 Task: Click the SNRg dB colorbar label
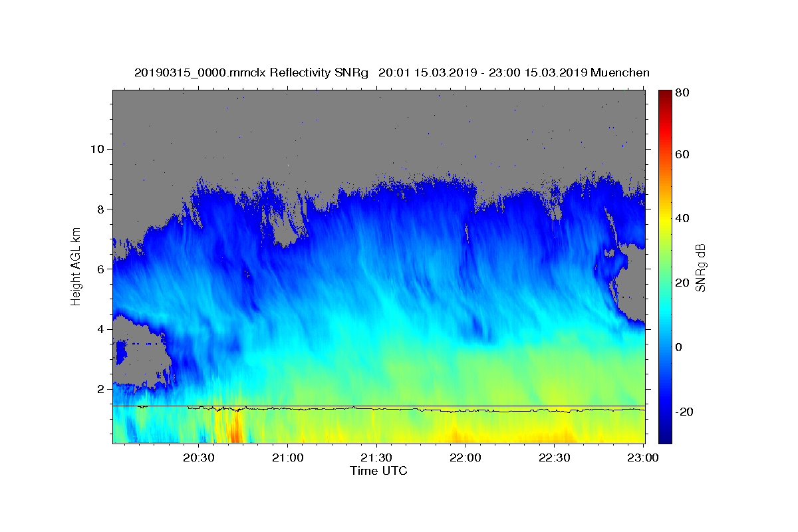tap(700, 267)
